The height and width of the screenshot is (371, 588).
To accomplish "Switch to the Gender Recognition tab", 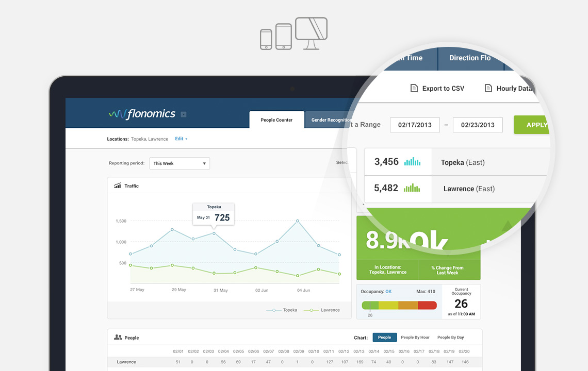I will [331, 120].
